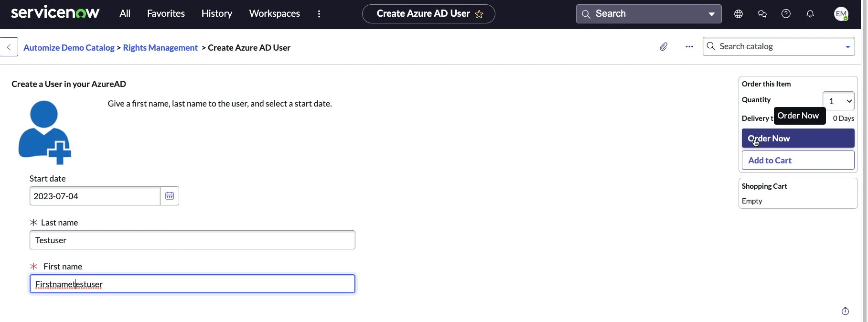Viewport: 868px width, 322px height.
Task: Expand the global search options dropdown
Action: 712,14
